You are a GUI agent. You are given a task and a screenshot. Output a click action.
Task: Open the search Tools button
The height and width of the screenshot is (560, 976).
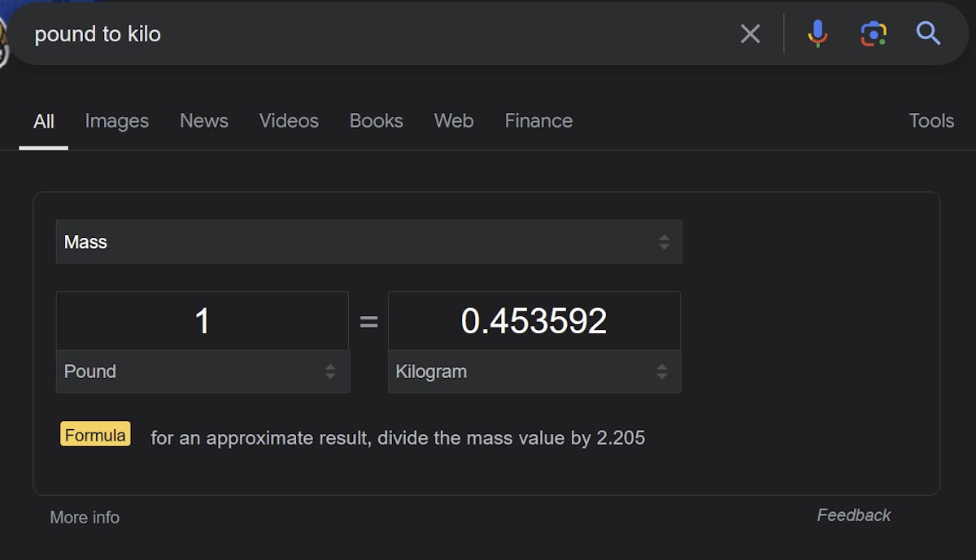click(931, 121)
